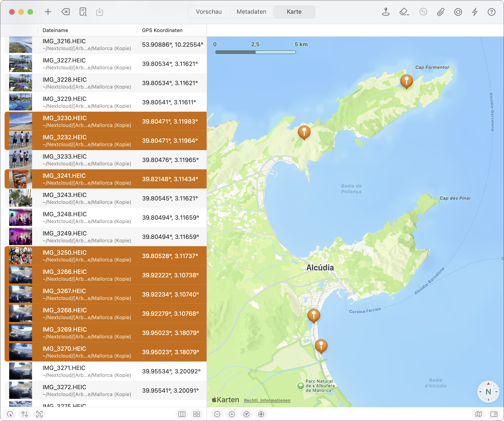Zoom in the map with the plus button

pos(232,414)
